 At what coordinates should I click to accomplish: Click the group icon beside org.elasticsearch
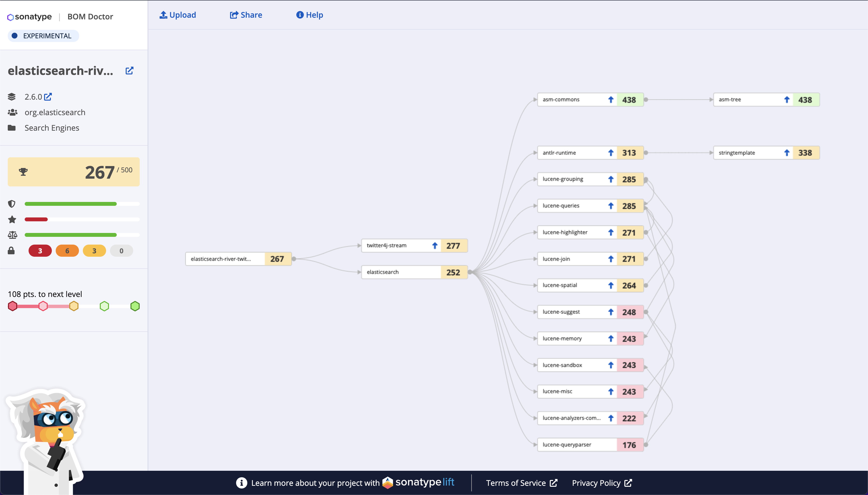[x=12, y=112]
